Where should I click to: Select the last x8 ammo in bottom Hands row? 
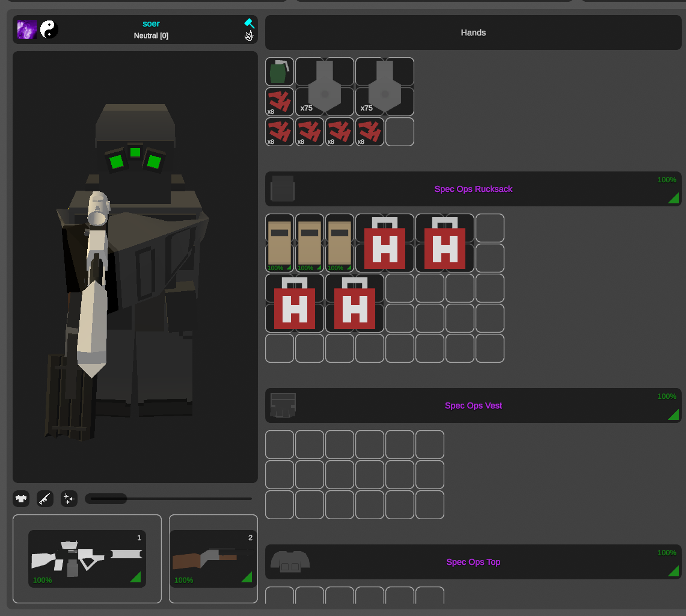370,132
